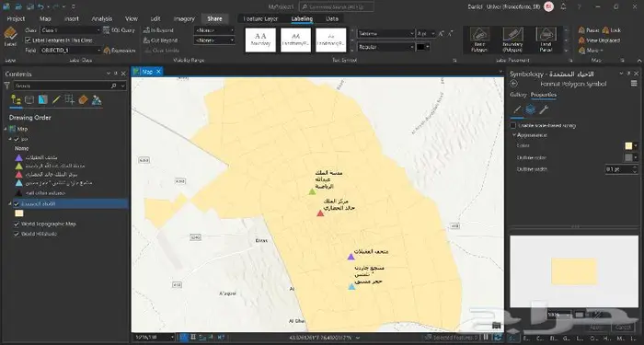Screen dimensions: 644x345
Task: Toggle visibility of the first point layer under Map
Action: pos(17,139)
